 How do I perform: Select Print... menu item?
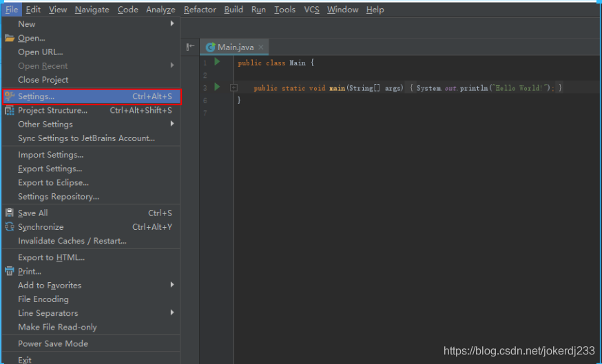tap(91, 271)
